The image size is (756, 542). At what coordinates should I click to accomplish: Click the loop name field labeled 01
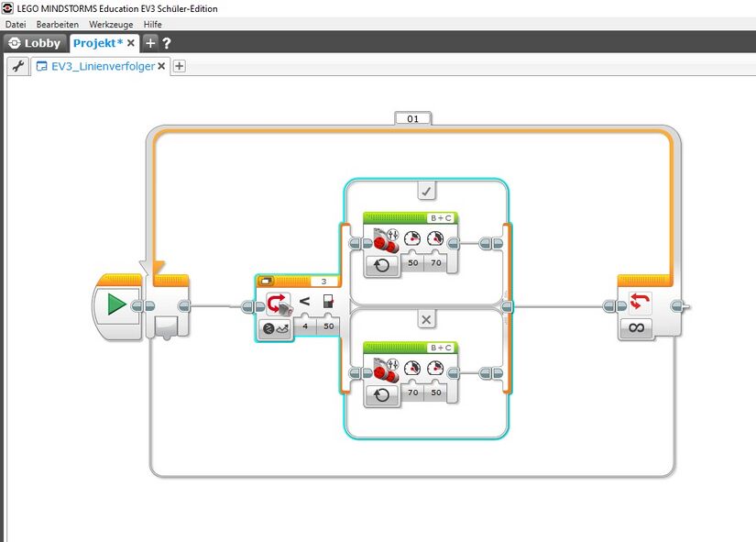tap(412, 119)
